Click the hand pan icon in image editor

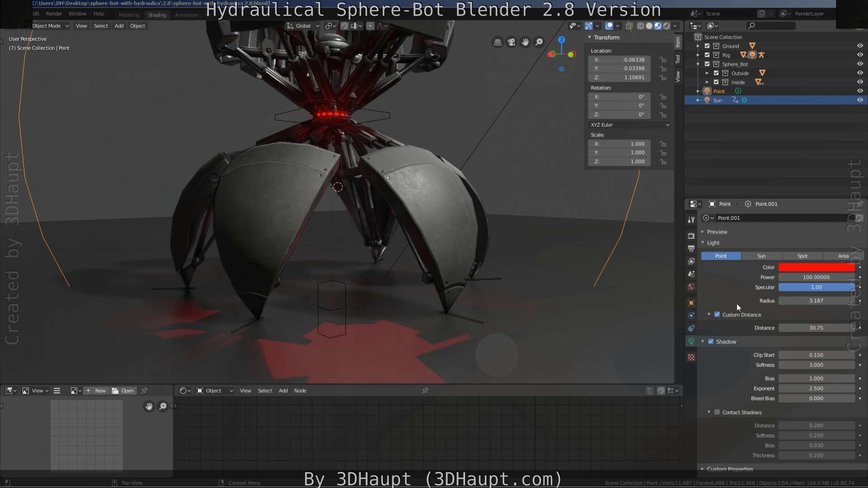click(x=149, y=406)
